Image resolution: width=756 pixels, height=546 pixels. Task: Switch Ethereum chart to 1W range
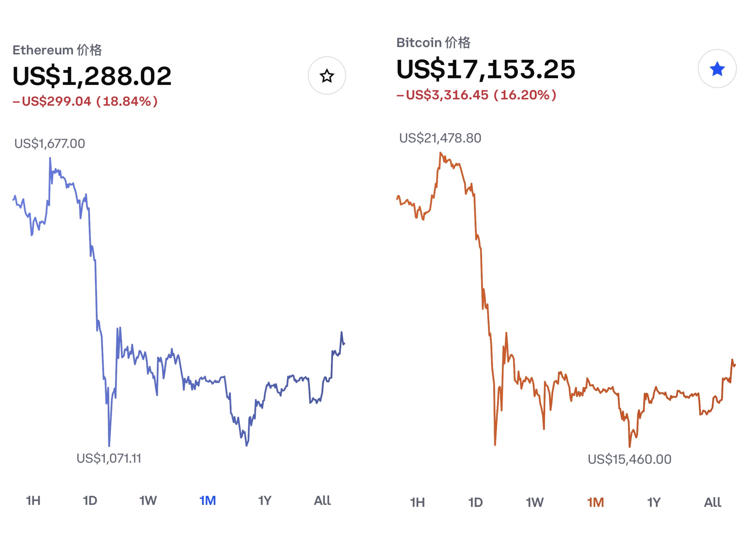(148, 500)
